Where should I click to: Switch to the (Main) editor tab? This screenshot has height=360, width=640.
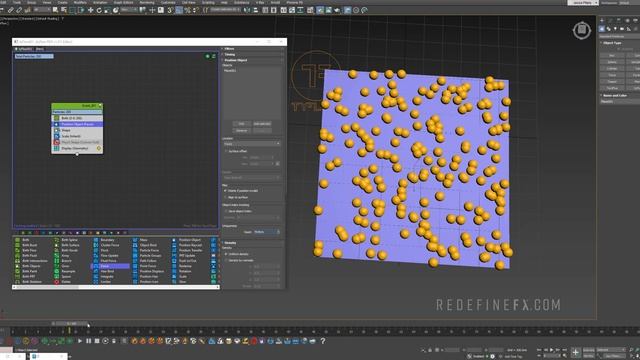coord(40,49)
